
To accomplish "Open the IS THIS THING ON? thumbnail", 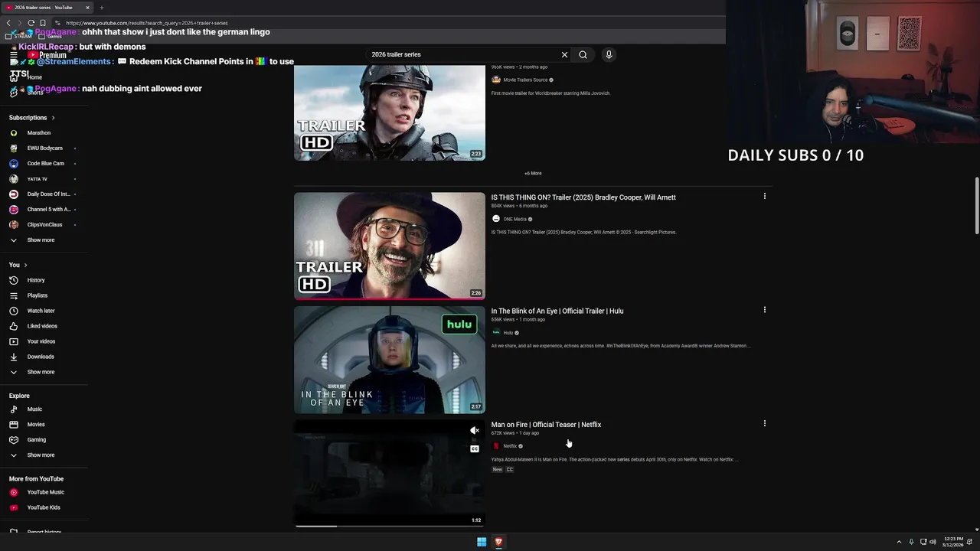I will pos(389,246).
